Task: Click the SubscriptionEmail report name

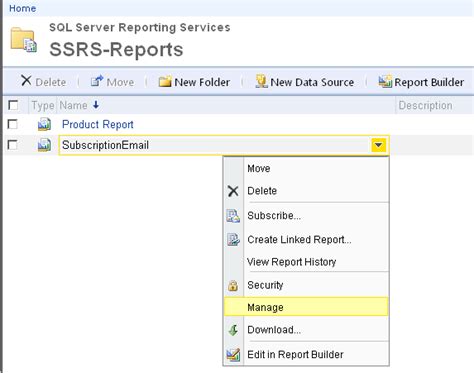Action: click(105, 145)
